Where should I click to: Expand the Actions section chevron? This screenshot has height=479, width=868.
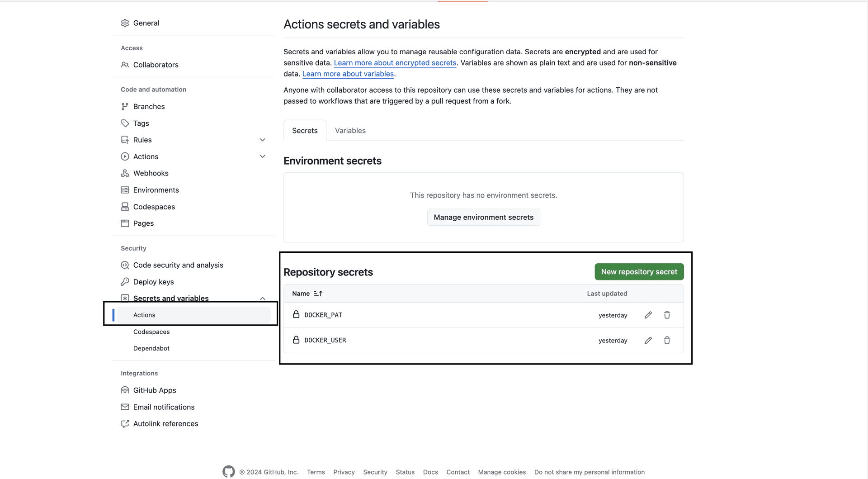[x=262, y=157]
